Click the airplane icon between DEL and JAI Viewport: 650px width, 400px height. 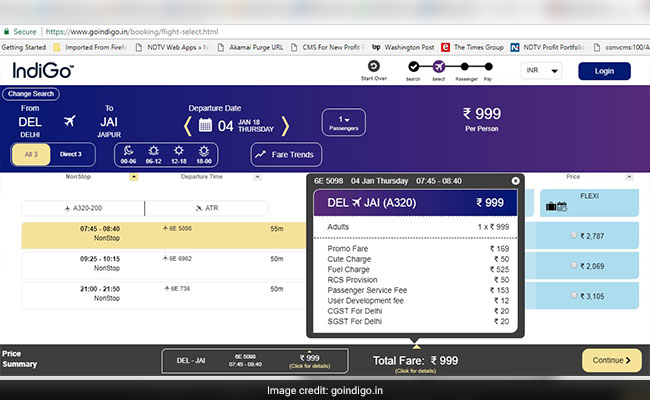coord(70,121)
